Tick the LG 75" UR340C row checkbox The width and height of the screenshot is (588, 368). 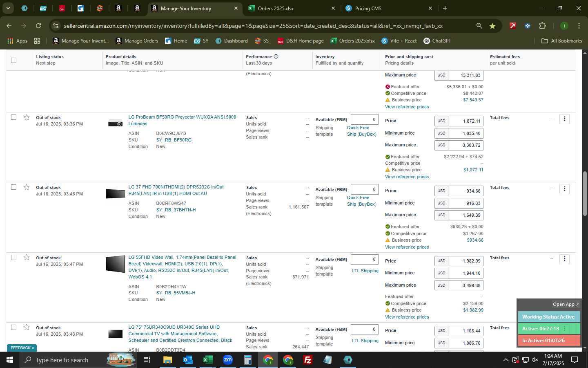coord(13,327)
